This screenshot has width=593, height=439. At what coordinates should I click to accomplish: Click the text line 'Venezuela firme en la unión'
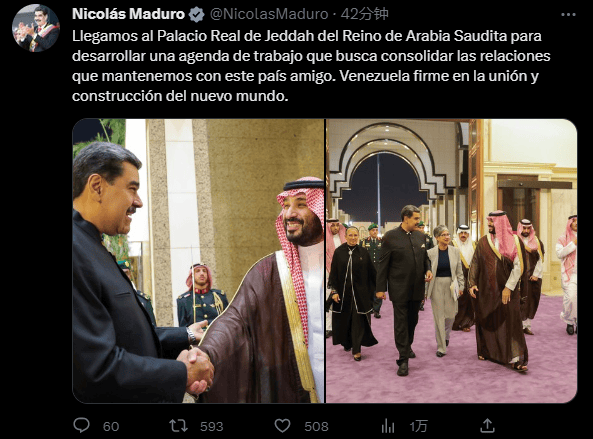(434, 76)
